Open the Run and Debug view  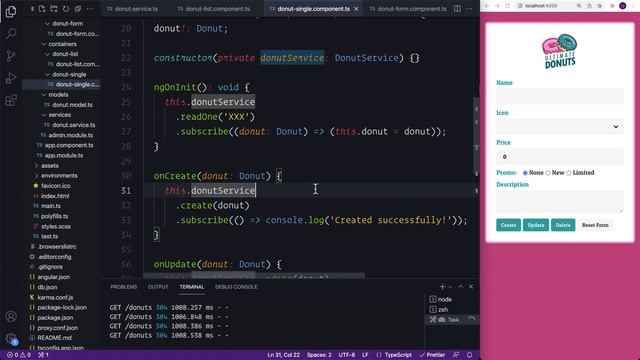pyautogui.click(x=11, y=78)
